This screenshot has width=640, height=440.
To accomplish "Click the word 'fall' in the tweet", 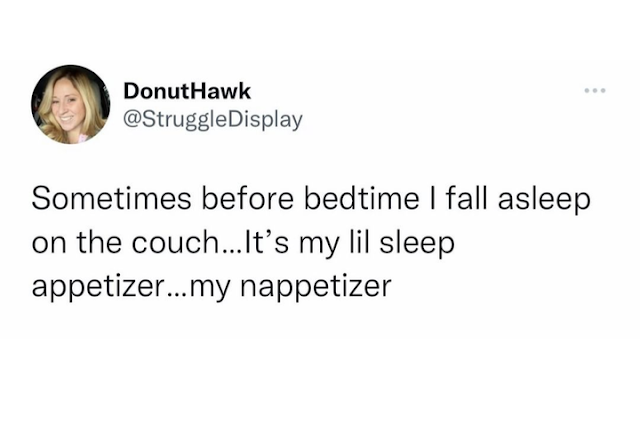I will pos(466,199).
